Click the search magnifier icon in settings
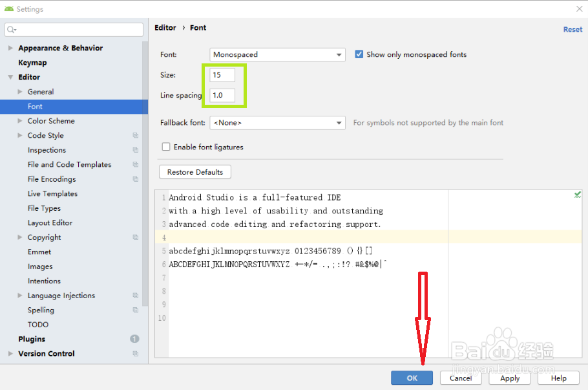 click(x=12, y=30)
